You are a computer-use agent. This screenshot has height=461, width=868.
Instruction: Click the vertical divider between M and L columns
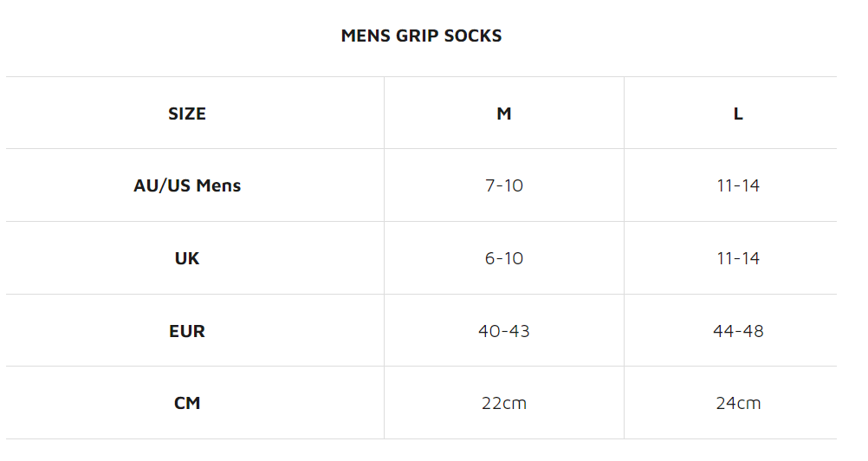pyautogui.click(x=624, y=258)
